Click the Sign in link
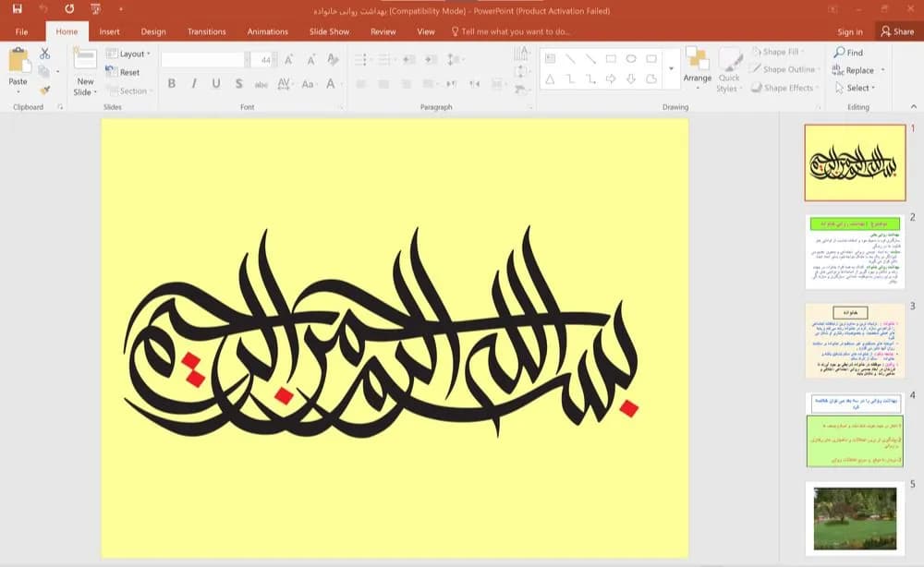The height and width of the screenshot is (567, 924). (x=850, y=31)
